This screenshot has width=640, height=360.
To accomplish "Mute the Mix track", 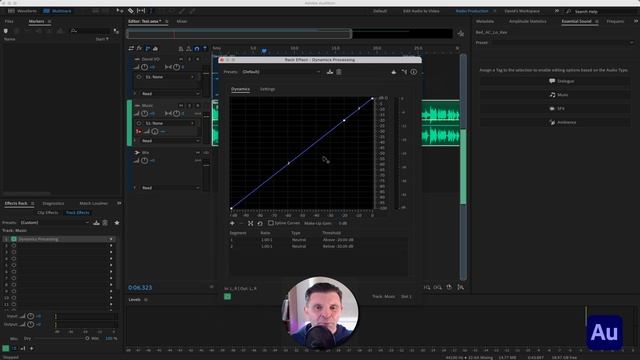I will pyautogui.click(x=198, y=153).
